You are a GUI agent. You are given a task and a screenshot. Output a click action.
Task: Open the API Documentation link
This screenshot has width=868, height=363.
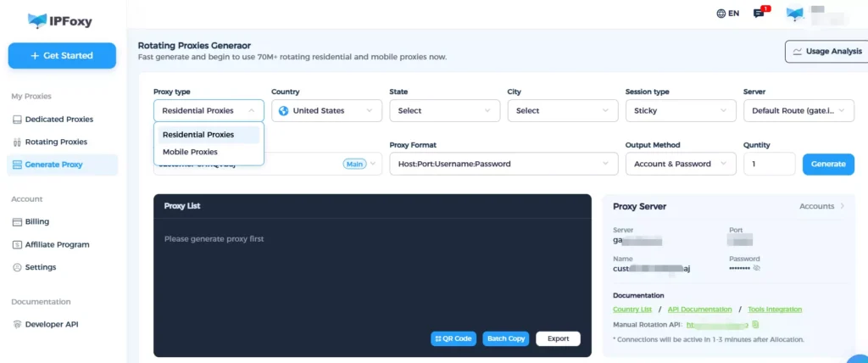pos(700,310)
